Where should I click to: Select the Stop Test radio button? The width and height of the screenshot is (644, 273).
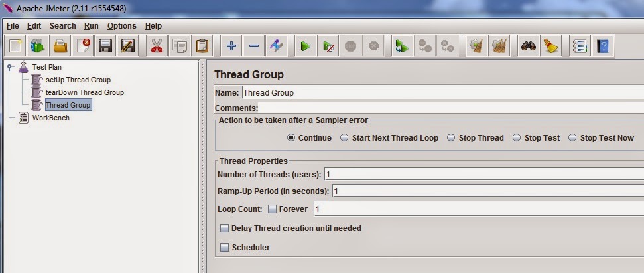pyautogui.click(x=517, y=137)
